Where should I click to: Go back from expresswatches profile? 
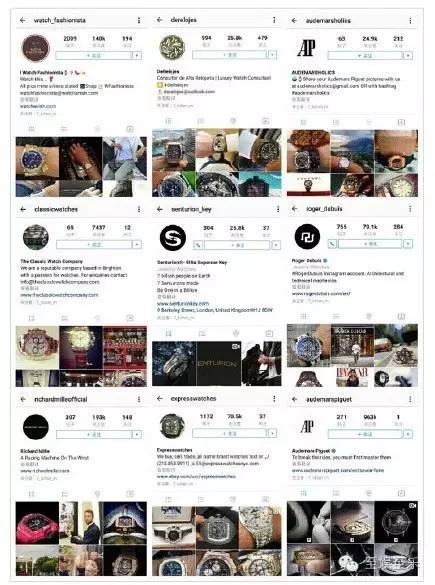click(160, 398)
